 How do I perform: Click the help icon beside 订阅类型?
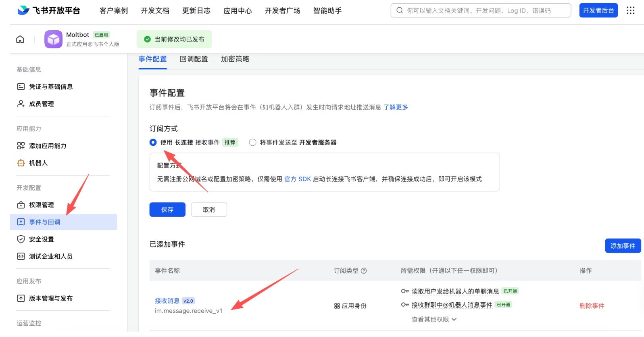pyautogui.click(x=364, y=271)
